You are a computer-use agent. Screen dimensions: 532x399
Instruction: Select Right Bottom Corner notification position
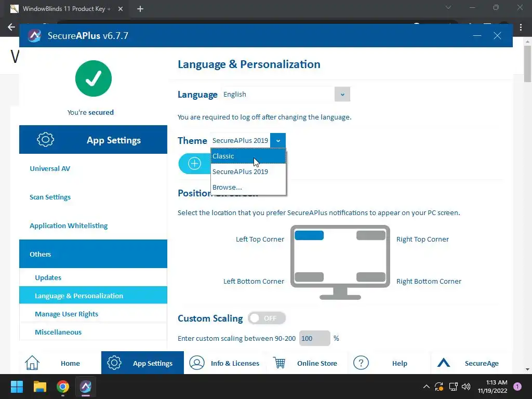tap(371, 277)
